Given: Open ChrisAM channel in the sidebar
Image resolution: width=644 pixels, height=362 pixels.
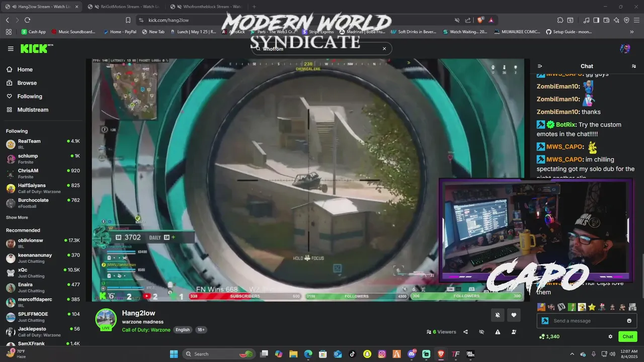Looking at the screenshot, I should (43, 173).
